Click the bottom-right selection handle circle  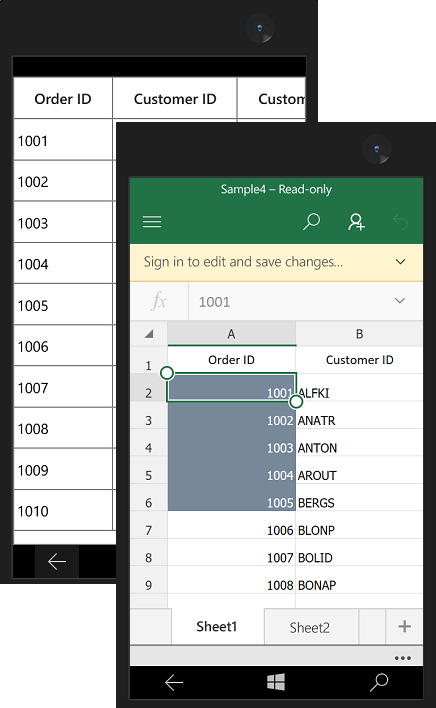tap(296, 401)
